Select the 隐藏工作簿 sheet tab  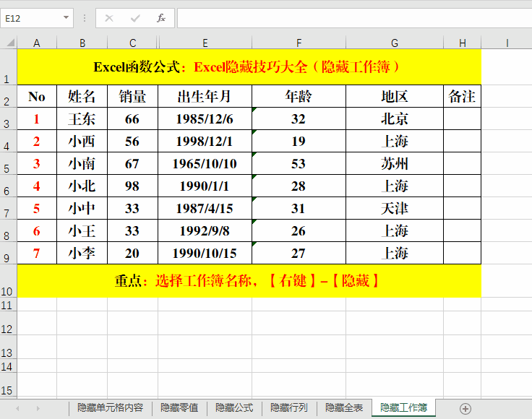click(x=403, y=407)
